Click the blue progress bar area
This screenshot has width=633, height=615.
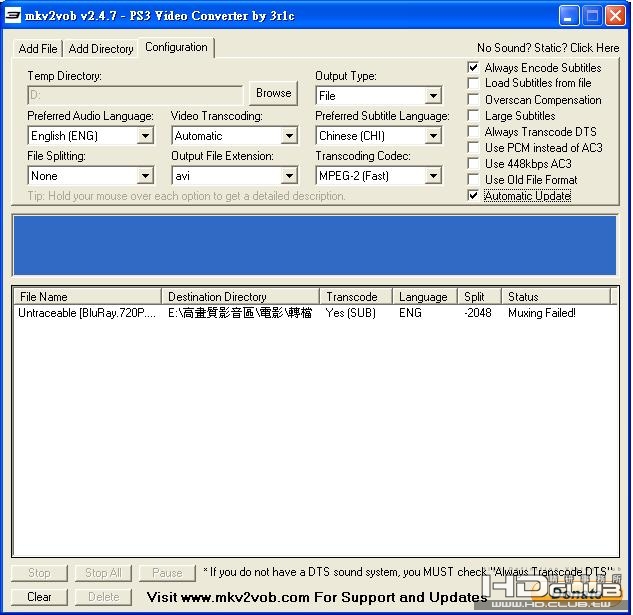pyautogui.click(x=315, y=245)
